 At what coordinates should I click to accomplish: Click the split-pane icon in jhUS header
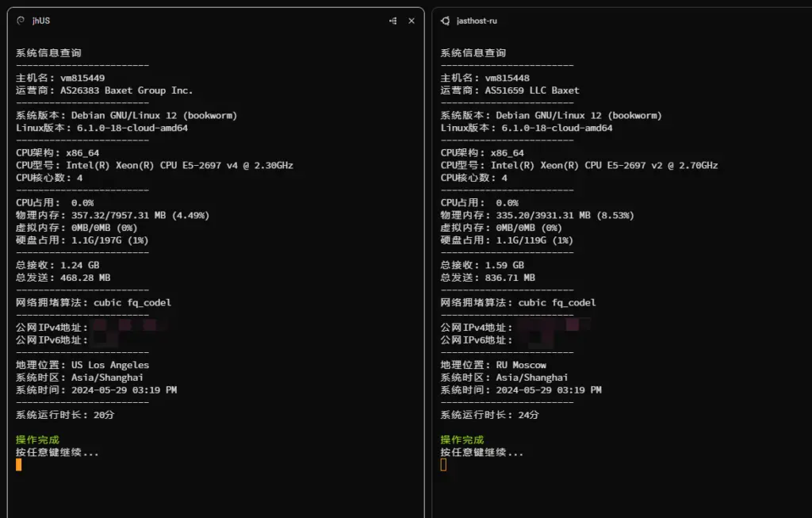[x=393, y=21]
